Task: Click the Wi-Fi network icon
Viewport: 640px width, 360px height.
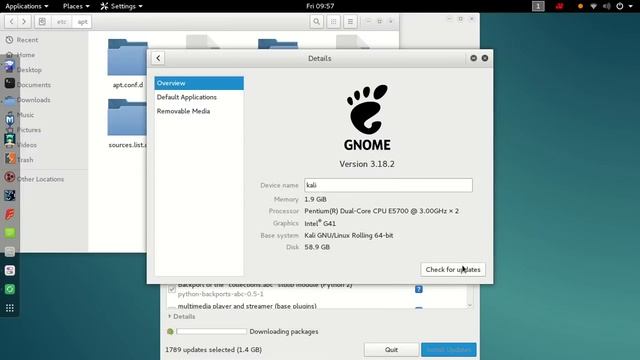Action: pyautogui.click(x=593, y=6)
